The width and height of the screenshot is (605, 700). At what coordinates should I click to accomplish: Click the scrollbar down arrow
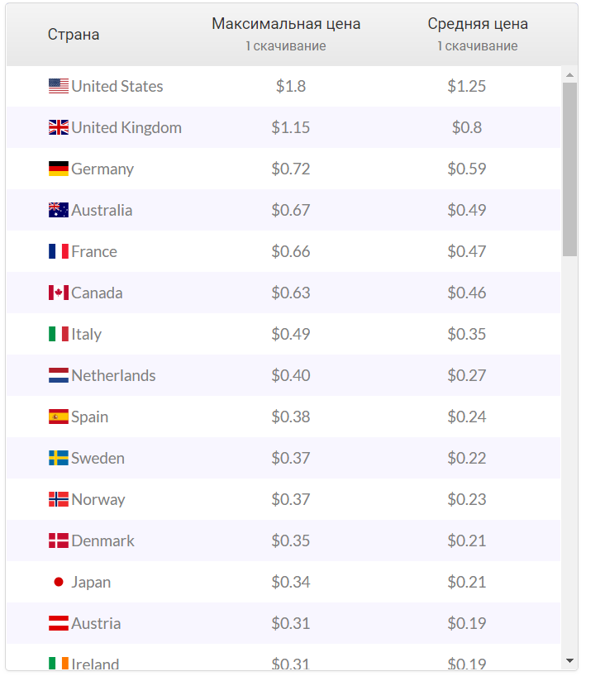569,660
